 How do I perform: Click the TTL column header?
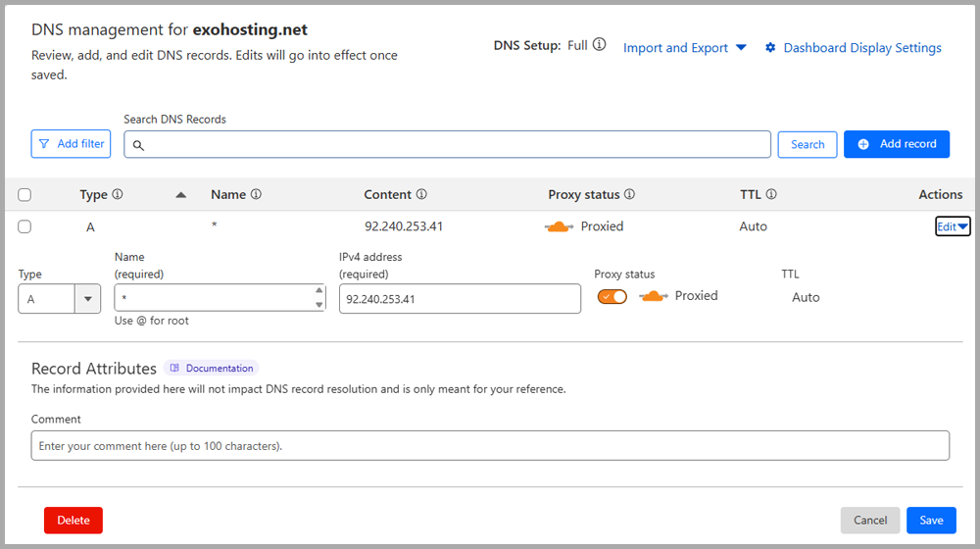point(751,194)
